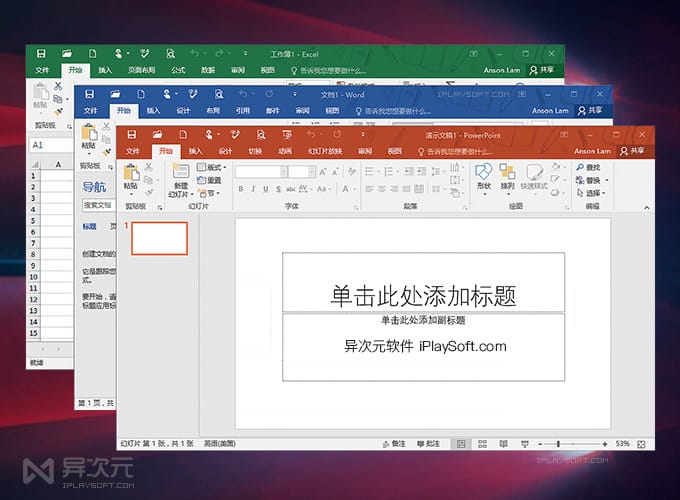The height and width of the screenshot is (500, 680).
Task: Open the font size combo box dropdown
Action: click(x=311, y=172)
